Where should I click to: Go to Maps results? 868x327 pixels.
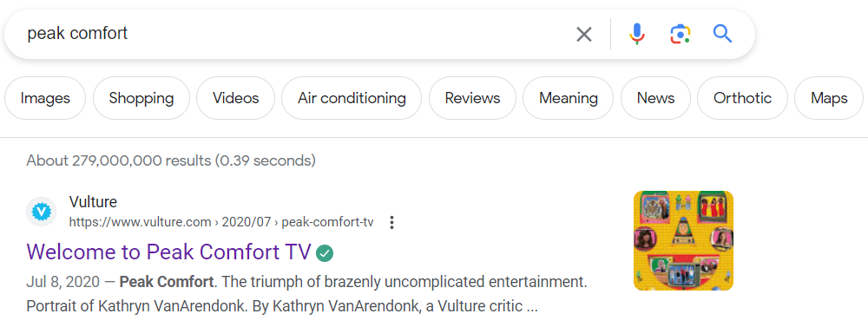(829, 99)
